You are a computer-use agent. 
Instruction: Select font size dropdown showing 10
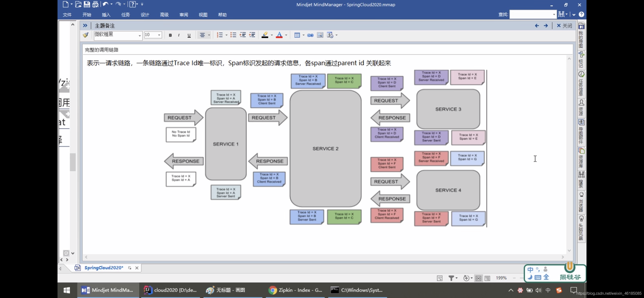152,35
